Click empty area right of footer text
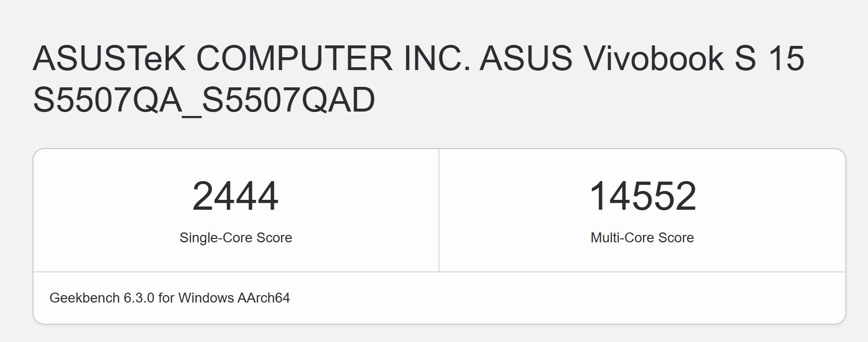 coord(567,298)
